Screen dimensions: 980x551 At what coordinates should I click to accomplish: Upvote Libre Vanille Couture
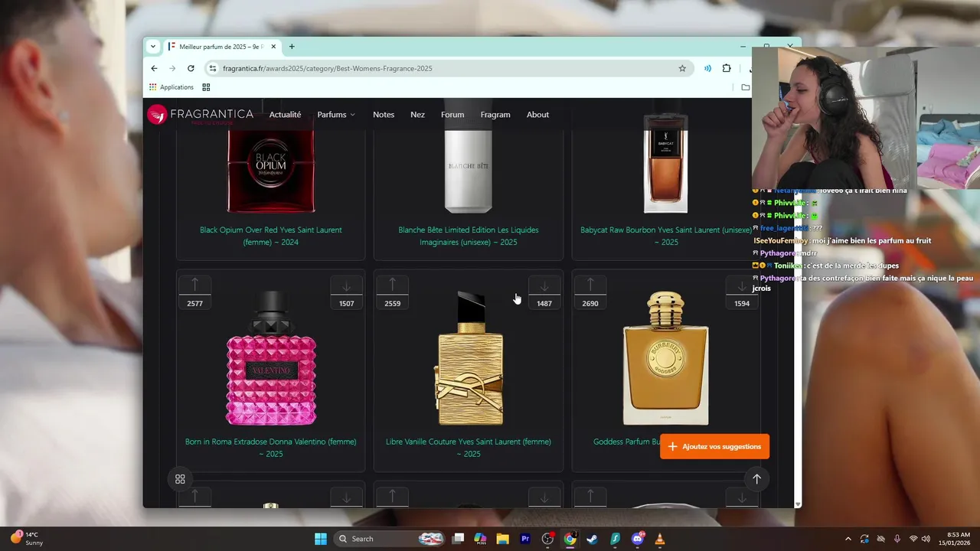pyautogui.click(x=393, y=285)
